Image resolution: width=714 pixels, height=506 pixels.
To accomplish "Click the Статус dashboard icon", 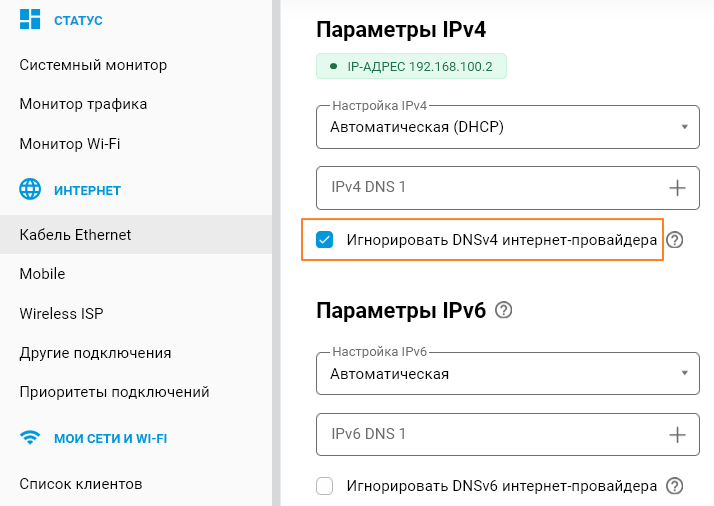I will tap(31, 19).
